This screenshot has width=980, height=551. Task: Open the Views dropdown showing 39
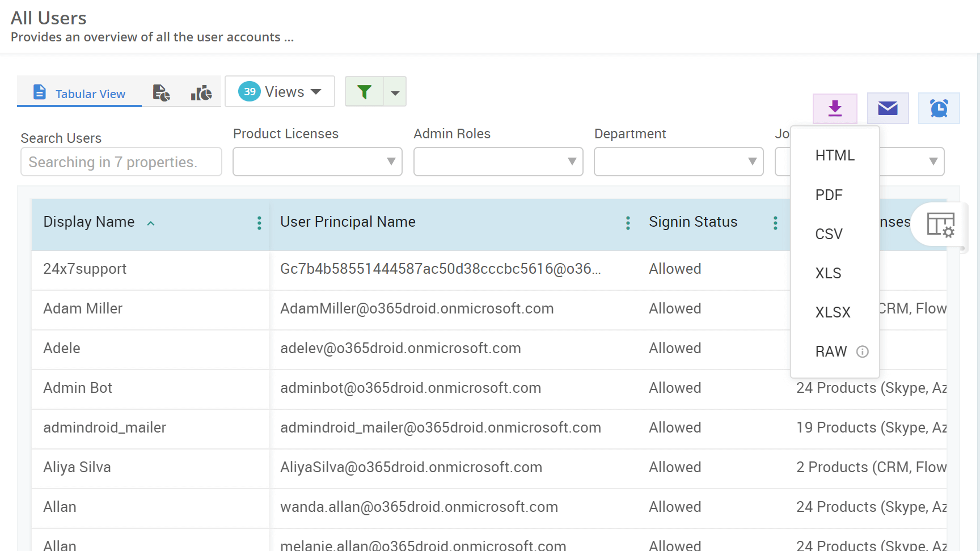click(x=280, y=91)
